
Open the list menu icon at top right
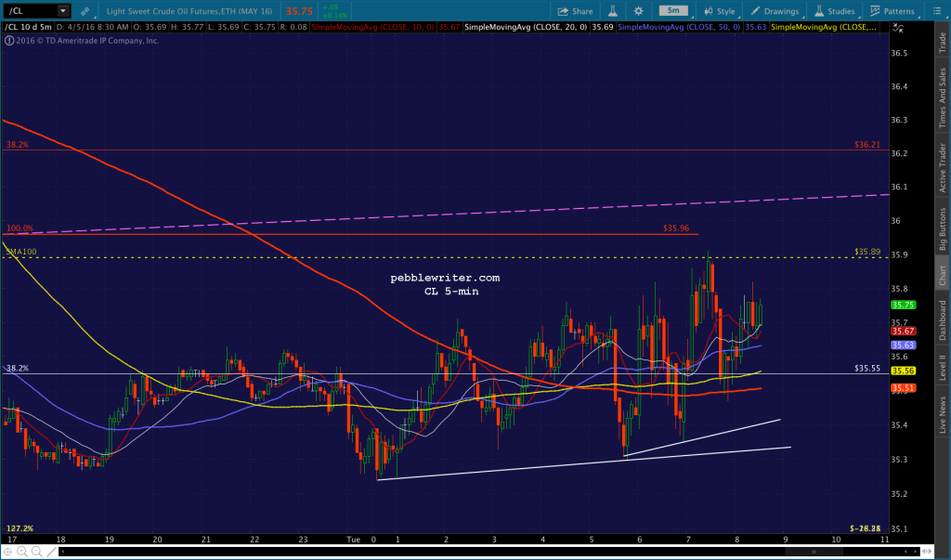coord(937,11)
